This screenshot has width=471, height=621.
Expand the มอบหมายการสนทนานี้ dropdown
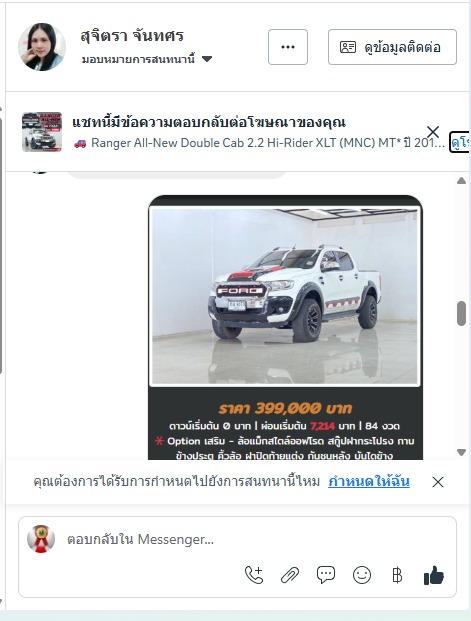(x=147, y=59)
